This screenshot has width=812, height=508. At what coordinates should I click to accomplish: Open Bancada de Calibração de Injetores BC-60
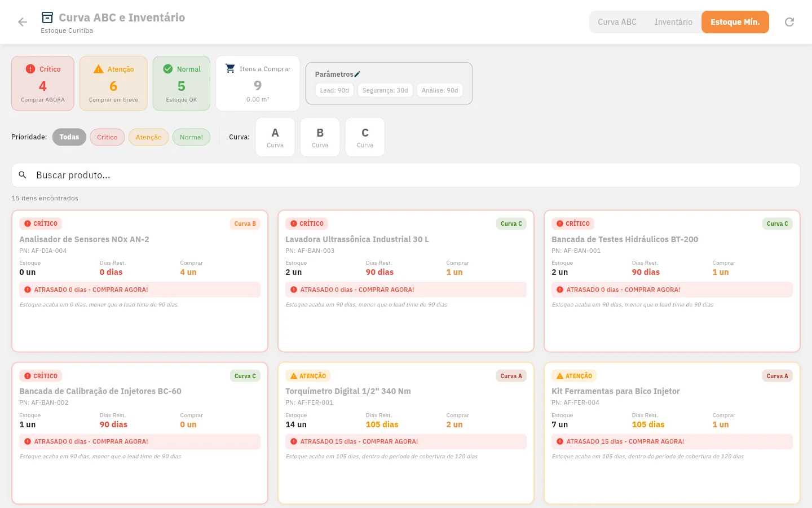(x=140, y=433)
